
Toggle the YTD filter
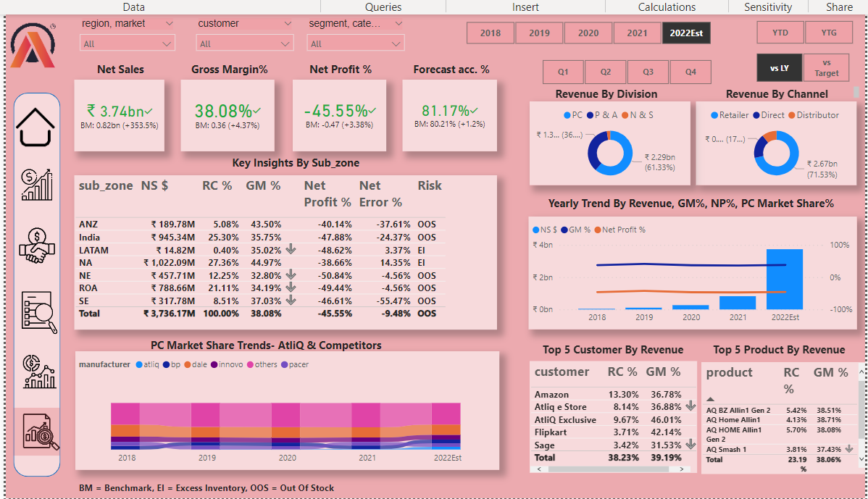(780, 33)
